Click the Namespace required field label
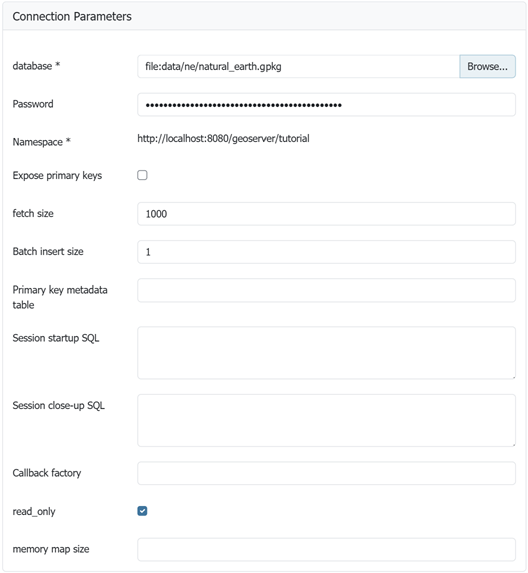The height and width of the screenshot is (573, 528). pos(41,142)
